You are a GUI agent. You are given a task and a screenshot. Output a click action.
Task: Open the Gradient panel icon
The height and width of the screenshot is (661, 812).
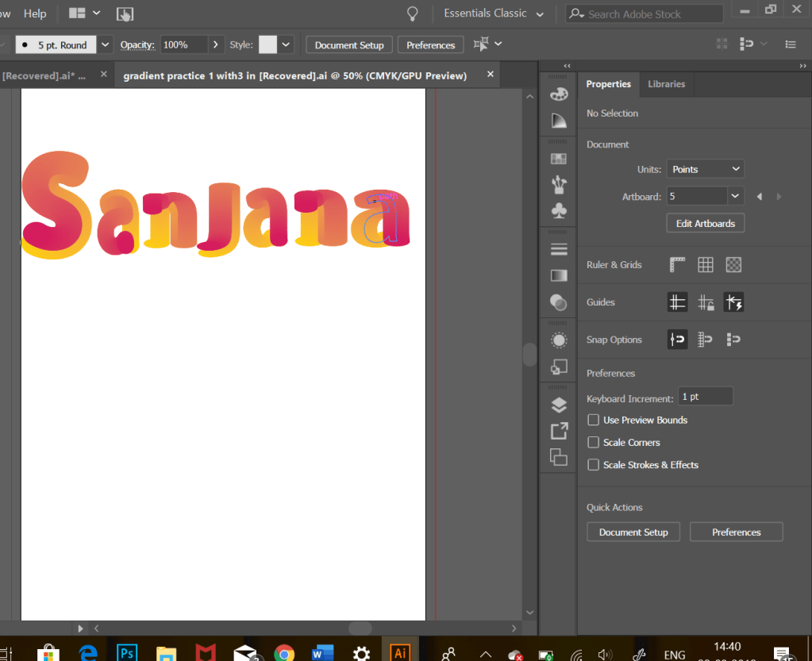[x=559, y=275]
